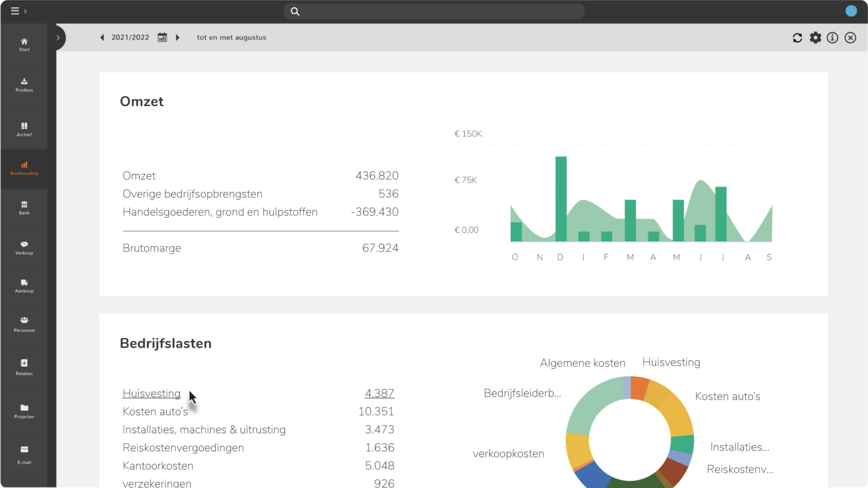
Task: Refresh the dashboard with the reload icon
Action: (x=797, y=37)
